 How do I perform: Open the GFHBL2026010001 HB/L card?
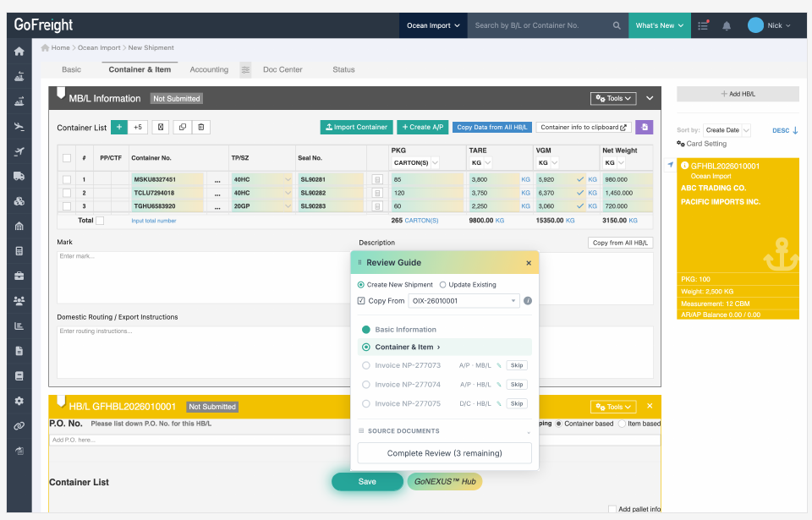click(738, 238)
